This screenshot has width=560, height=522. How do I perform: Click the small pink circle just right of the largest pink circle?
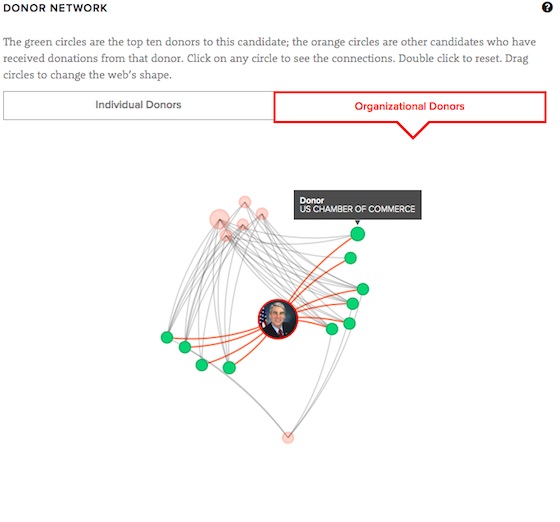[242, 225]
